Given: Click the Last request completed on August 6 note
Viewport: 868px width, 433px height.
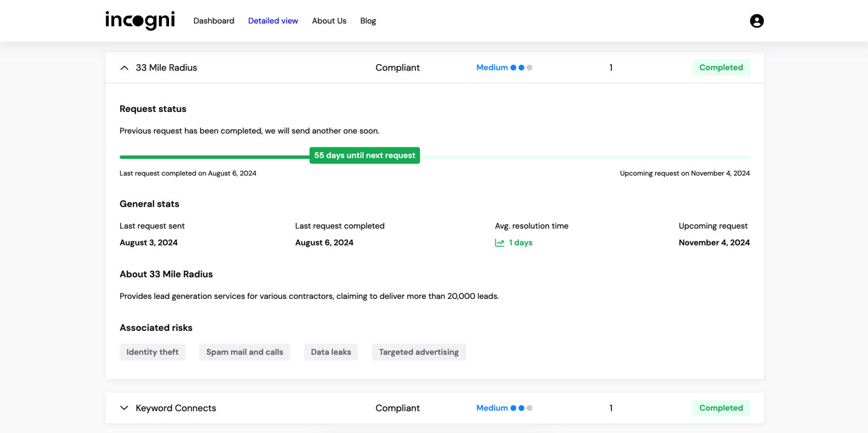Looking at the screenshot, I should coord(188,173).
